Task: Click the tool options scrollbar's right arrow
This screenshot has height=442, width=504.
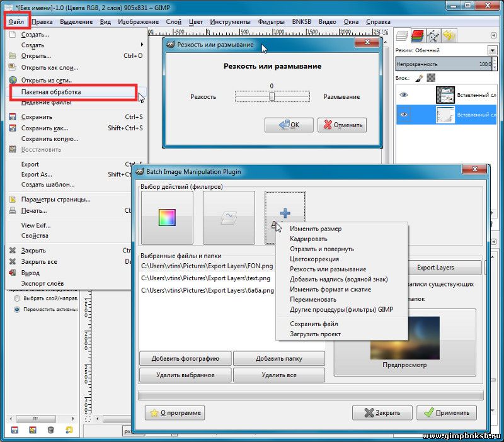Action: 73,419
